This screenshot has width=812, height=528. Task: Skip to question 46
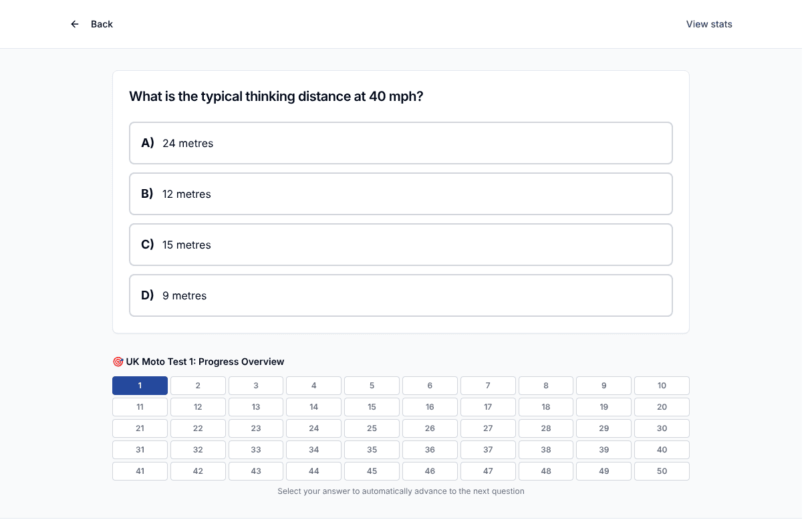click(x=430, y=471)
